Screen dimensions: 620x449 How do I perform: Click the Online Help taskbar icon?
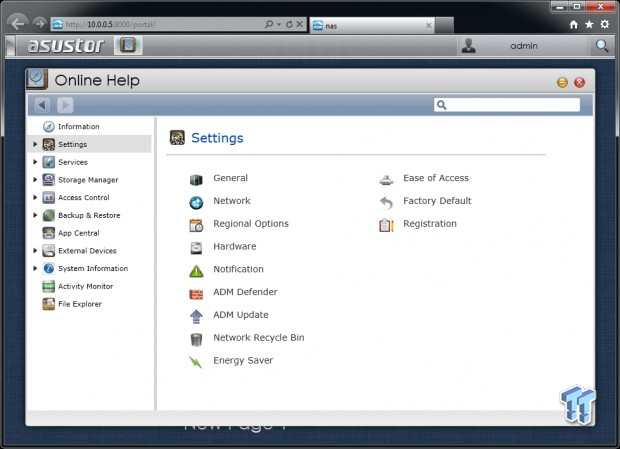pos(128,45)
